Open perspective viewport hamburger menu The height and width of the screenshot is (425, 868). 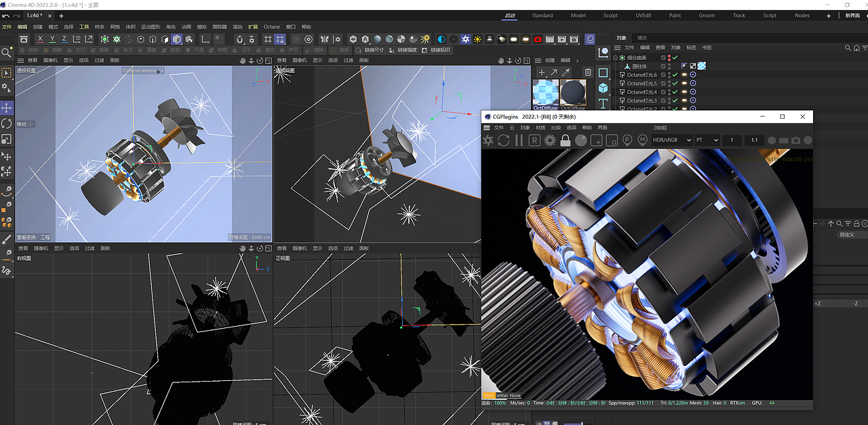21,60
